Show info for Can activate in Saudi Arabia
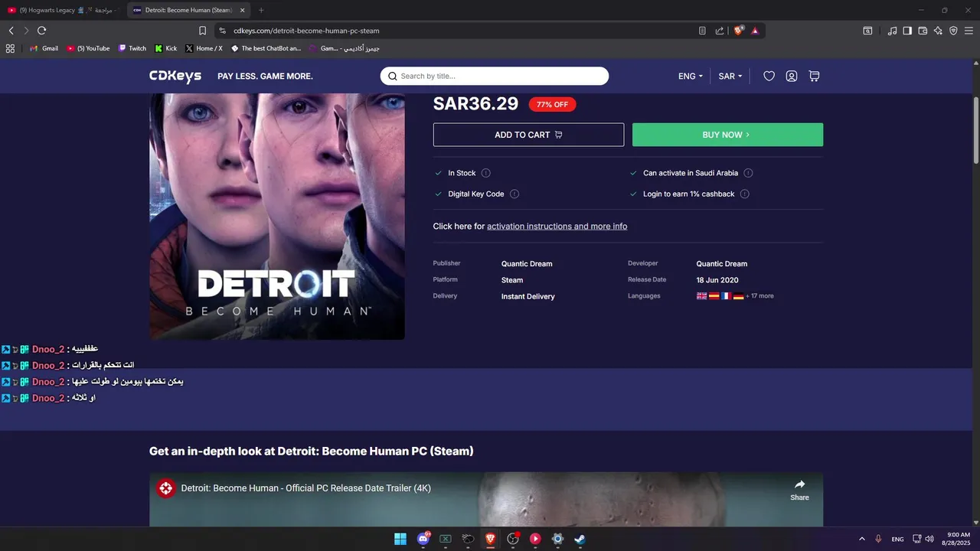The width and height of the screenshot is (980, 551). [x=748, y=173]
